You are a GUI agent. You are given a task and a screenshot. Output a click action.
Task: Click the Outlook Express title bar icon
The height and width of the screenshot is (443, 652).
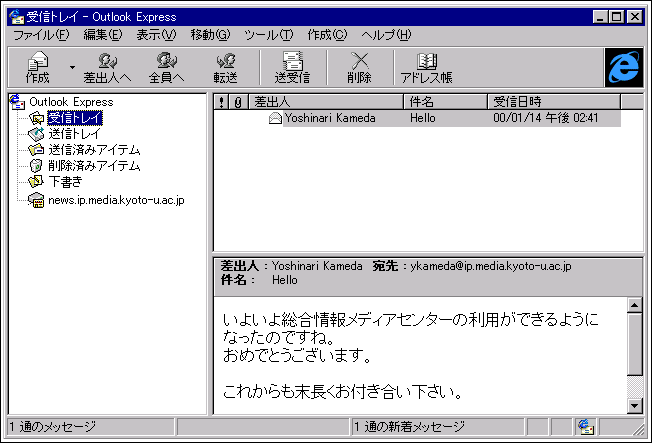(17, 17)
